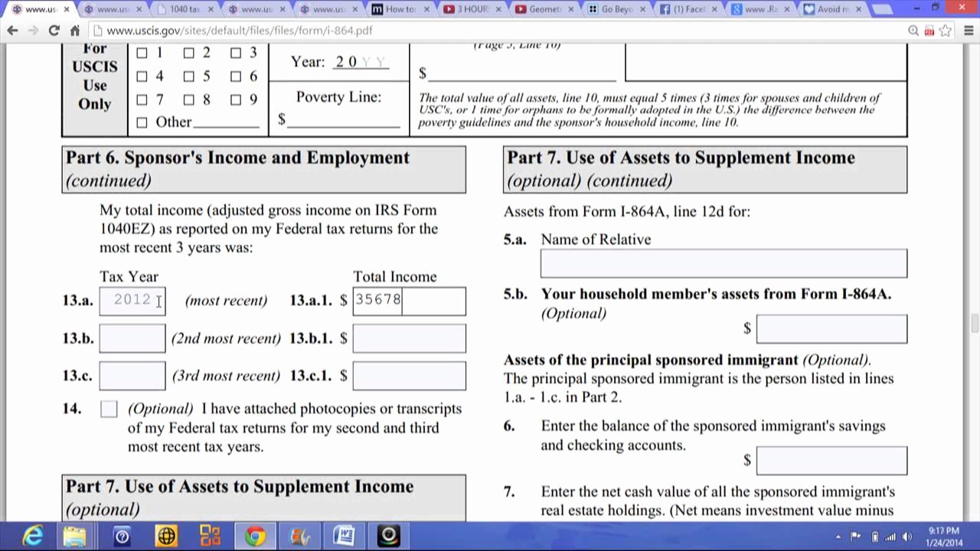The width and height of the screenshot is (980, 551).
Task: Click the browser forward arrow
Action: [33, 31]
